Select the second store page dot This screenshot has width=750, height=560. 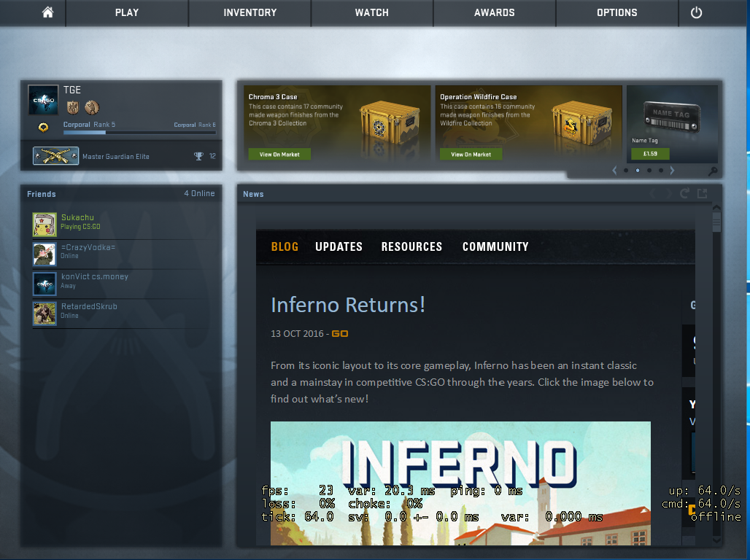pos(638,170)
